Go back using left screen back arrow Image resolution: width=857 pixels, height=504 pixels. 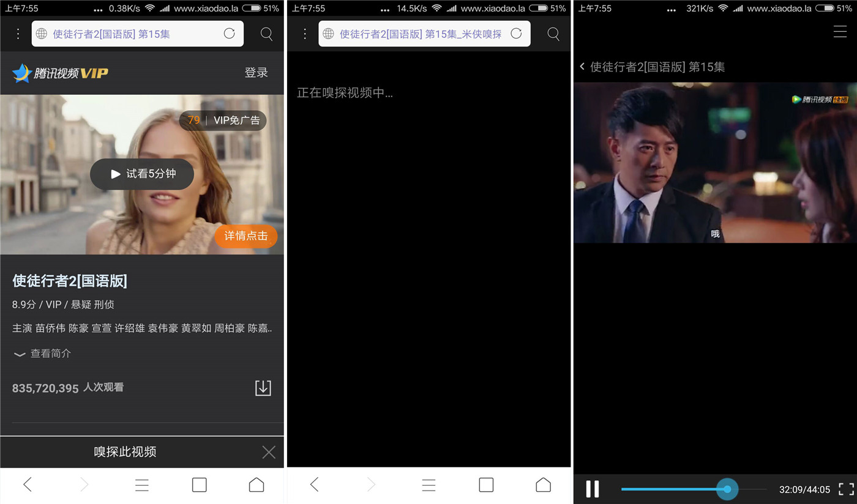click(x=28, y=485)
